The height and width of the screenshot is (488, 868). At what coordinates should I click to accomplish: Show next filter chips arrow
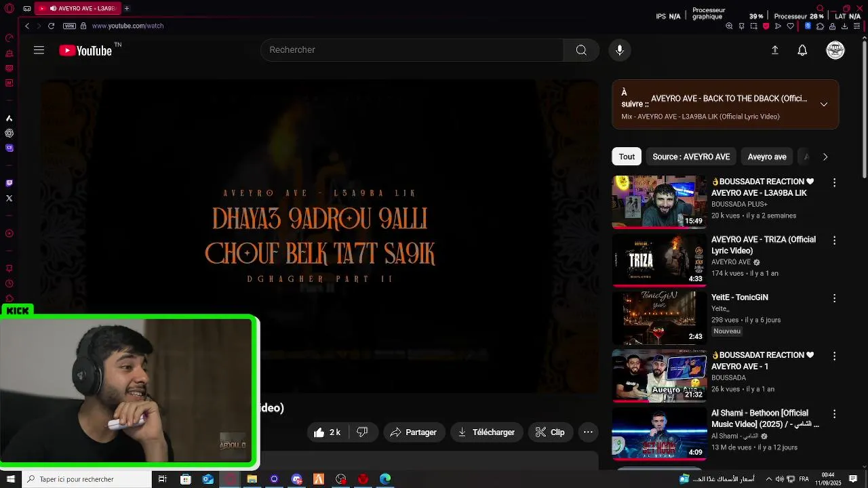(825, 157)
